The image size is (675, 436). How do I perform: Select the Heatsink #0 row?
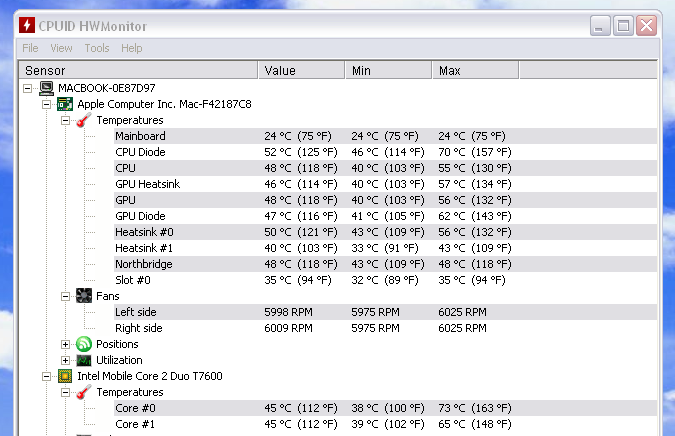(x=385, y=232)
